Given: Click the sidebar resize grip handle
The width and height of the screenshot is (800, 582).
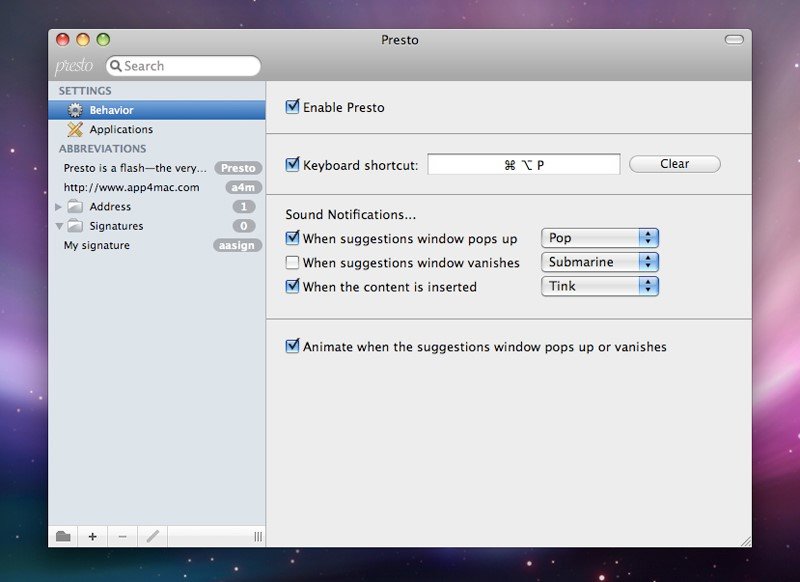Looking at the screenshot, I should coord(258,536).
